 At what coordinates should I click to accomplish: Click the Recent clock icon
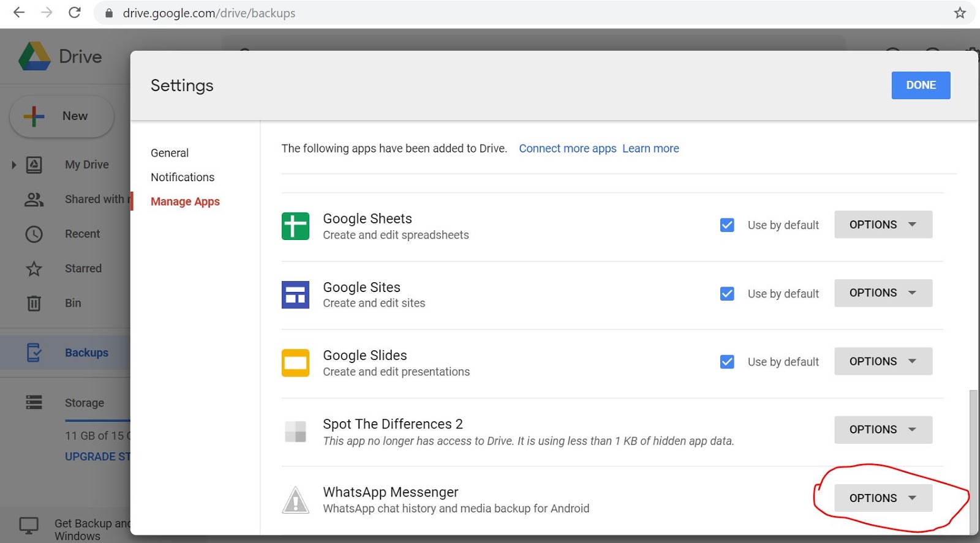[x=34, y=234]
